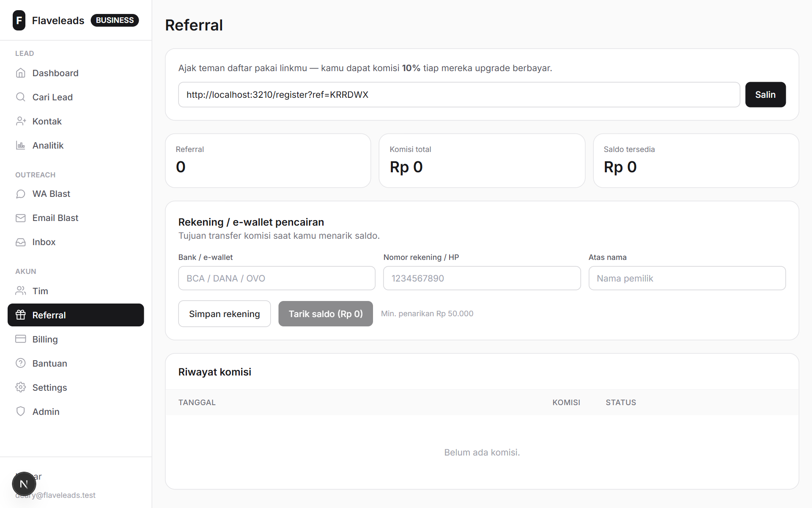
Task: Click the Referral page title
Action: (x=194, y=25)
